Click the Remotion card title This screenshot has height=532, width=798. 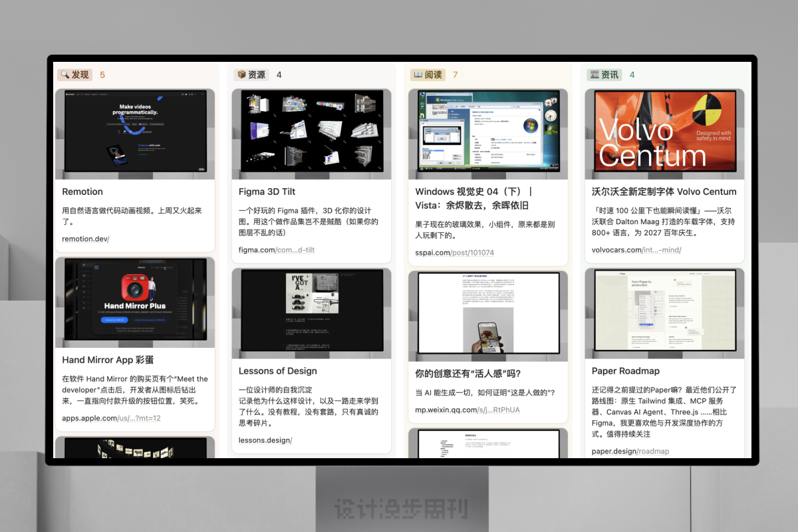click(x=82, y=192)
